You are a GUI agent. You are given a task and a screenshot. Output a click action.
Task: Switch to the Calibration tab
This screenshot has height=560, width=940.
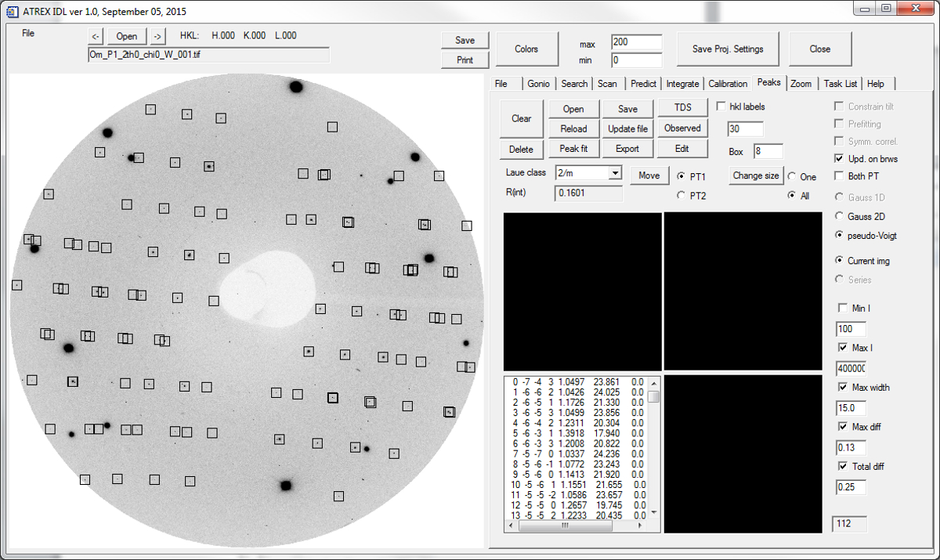(728, 84)
